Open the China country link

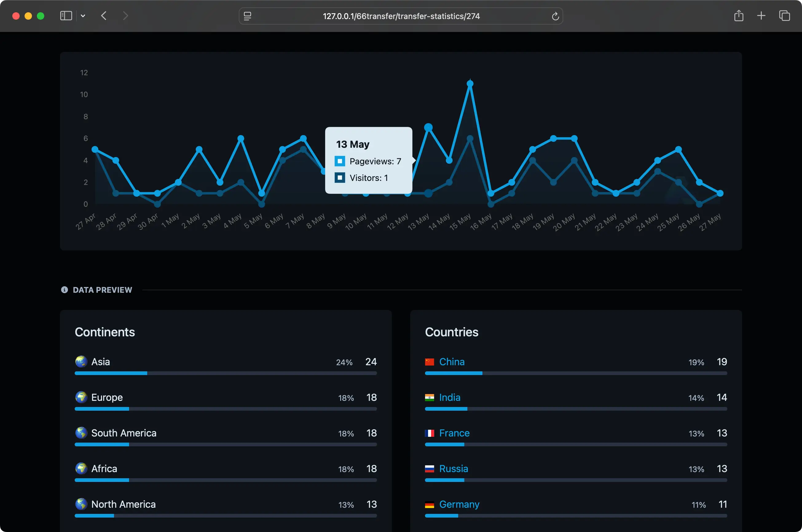tap(452, 362)
